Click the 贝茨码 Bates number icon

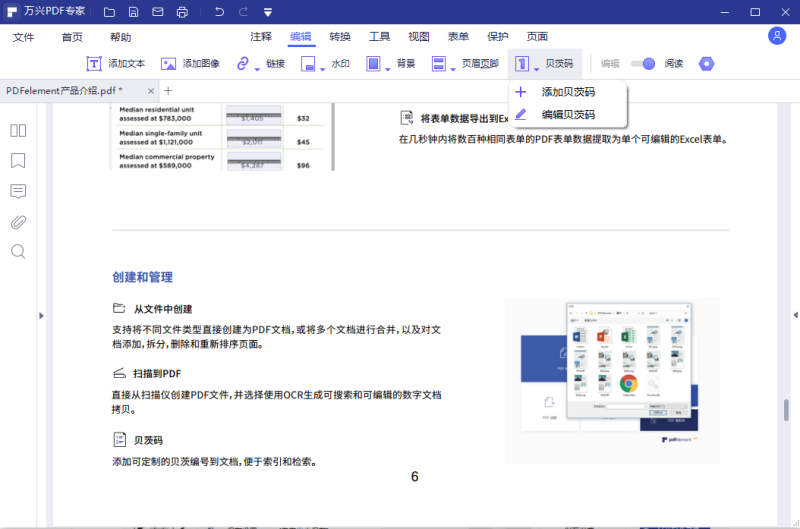(x=521, y=64)
